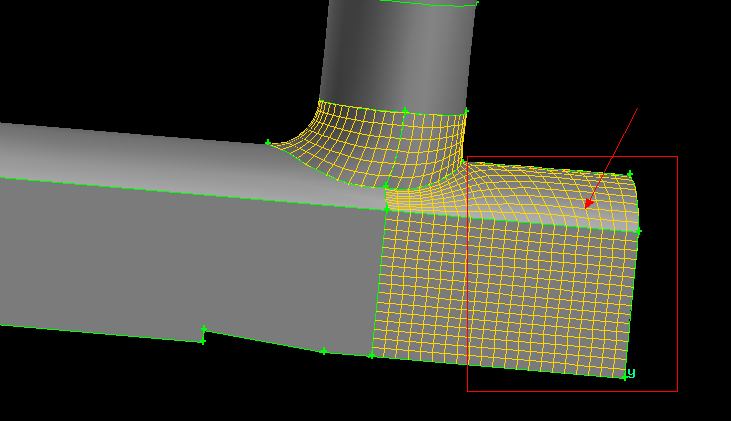This screenshot has width=731, height=421.
Task: Select bottom-left corner vertex of meshed front face
Action: (371, 355)
